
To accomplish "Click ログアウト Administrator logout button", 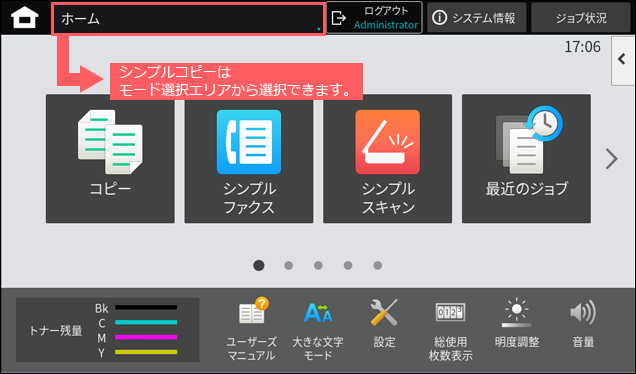I will [374, 18].
